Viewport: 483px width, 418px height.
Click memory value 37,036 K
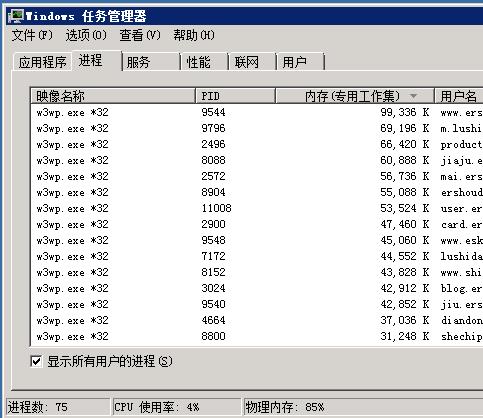[405, 320]
